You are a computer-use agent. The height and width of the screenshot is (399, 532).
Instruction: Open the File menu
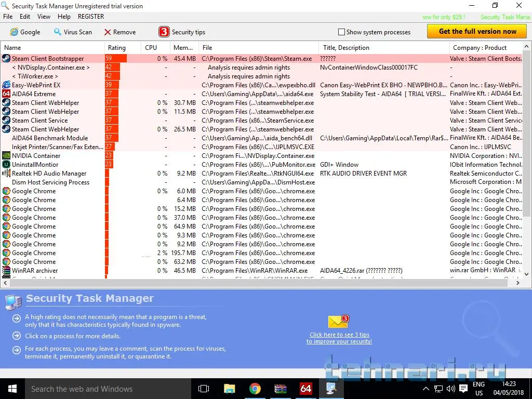click(7, 17)
